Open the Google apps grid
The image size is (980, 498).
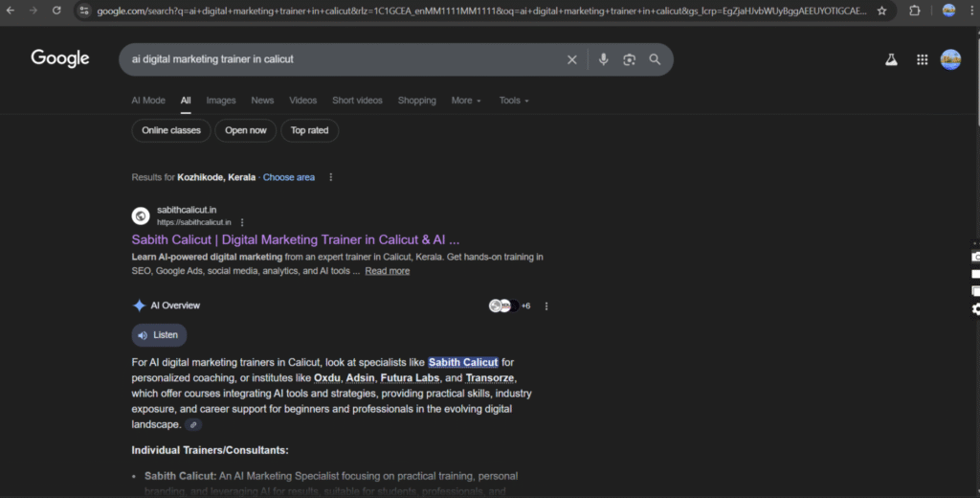coord(922,59)
